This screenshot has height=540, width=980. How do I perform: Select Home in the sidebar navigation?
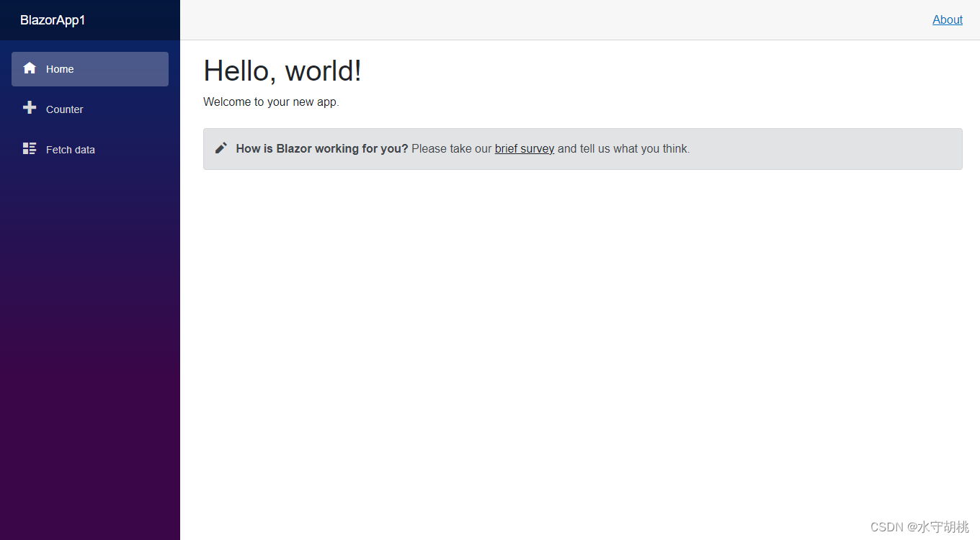coord(61,68)
